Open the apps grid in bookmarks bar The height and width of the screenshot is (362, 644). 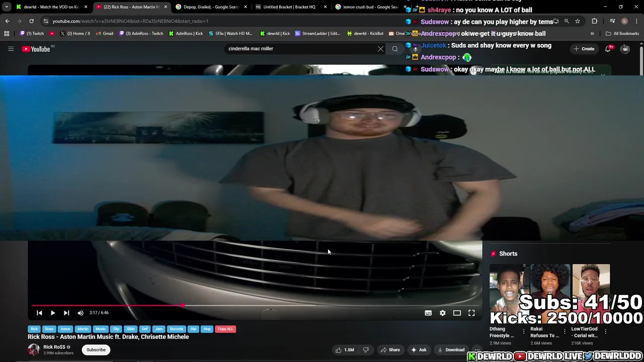coord(7,34)
